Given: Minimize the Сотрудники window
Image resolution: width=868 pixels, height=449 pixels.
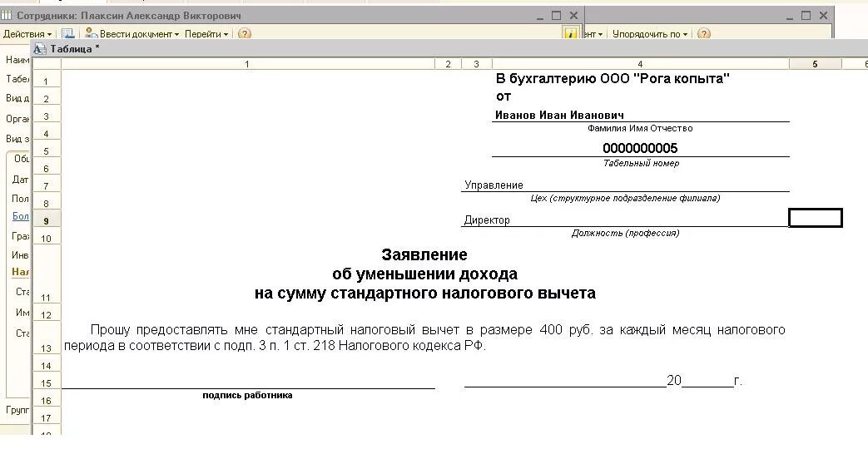Looking at the screenshot, I should coord(540,17).
